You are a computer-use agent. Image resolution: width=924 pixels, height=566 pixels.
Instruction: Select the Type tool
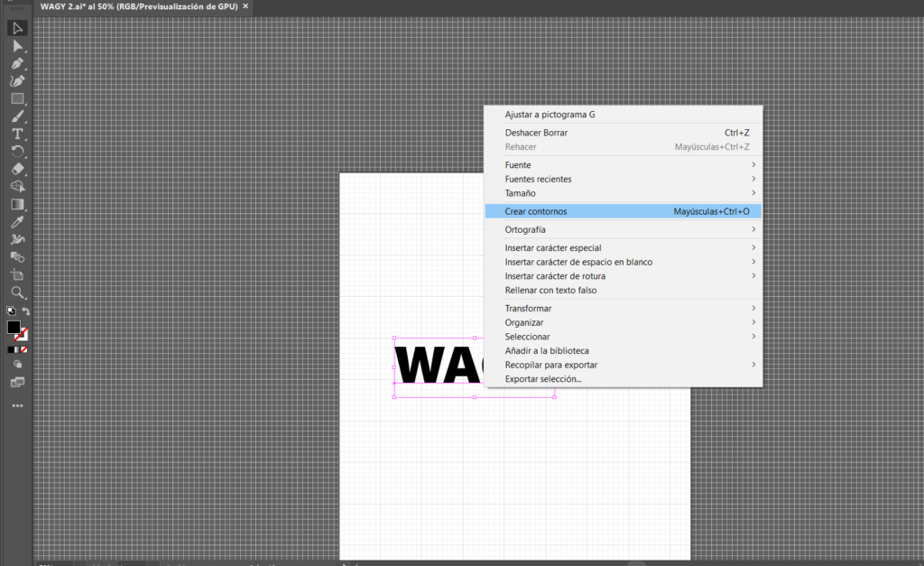[x=17, y=134]
